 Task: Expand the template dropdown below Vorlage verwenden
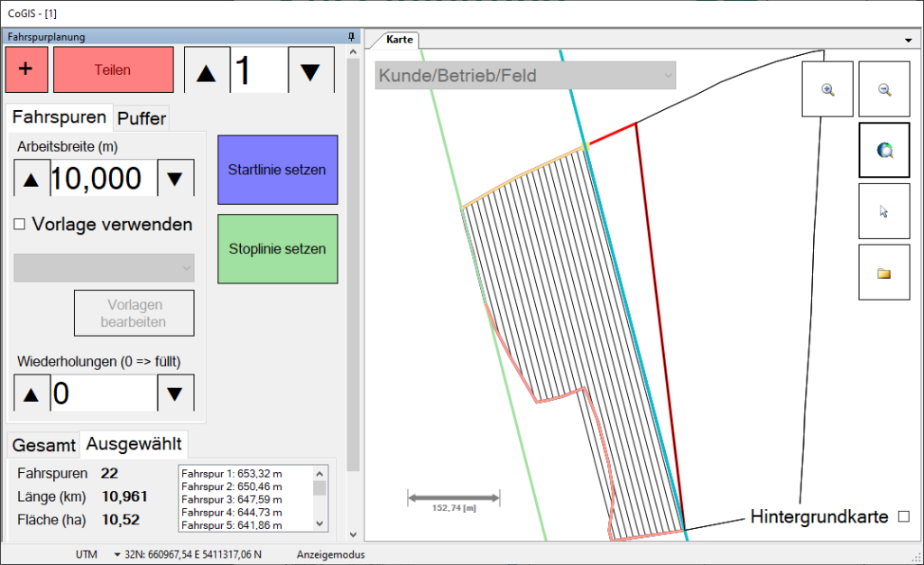coord(105,267)
